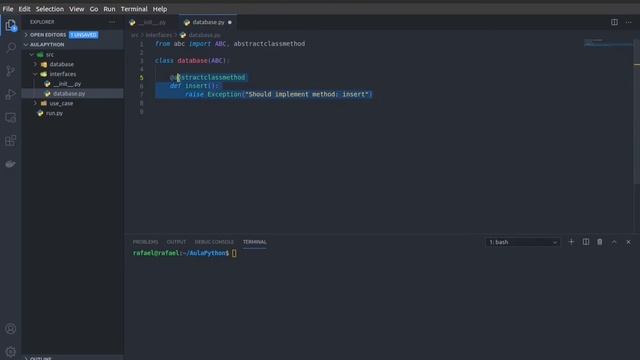The width and height of the screenshot is (640, 360).
Task: Click line number 5 in gutter
Action: click(x=142, y=78)
